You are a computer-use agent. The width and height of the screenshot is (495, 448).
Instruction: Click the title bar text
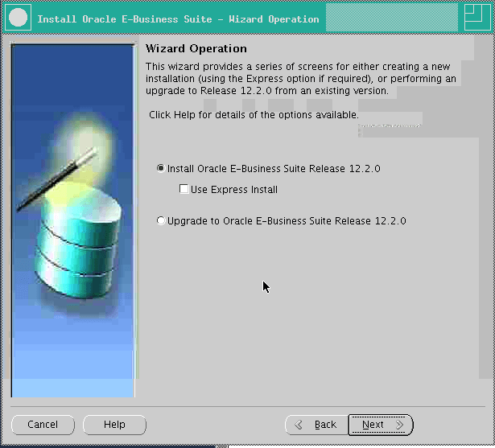[178, 18]
